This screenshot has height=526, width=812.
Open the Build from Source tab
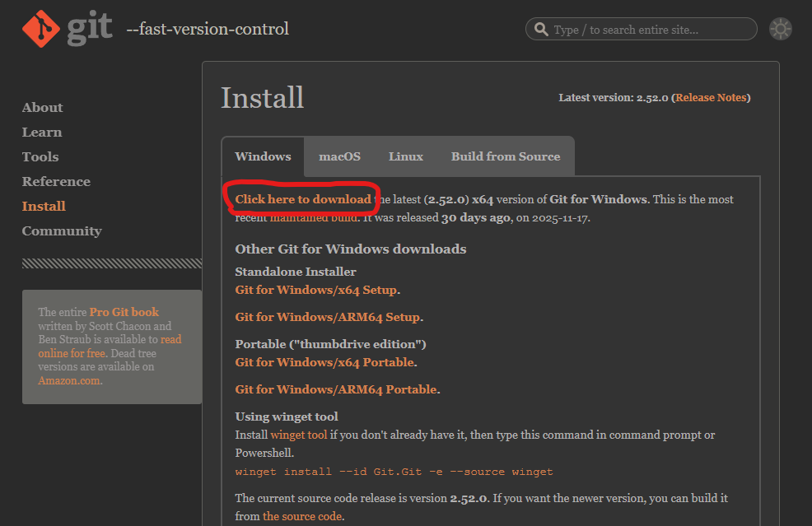[x=505, y=156]
